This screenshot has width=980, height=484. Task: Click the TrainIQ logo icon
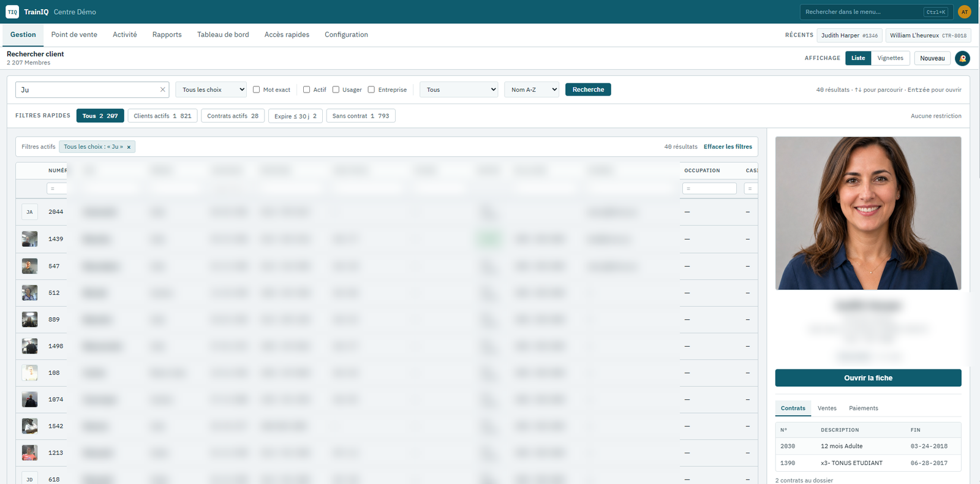pos(12,12)
